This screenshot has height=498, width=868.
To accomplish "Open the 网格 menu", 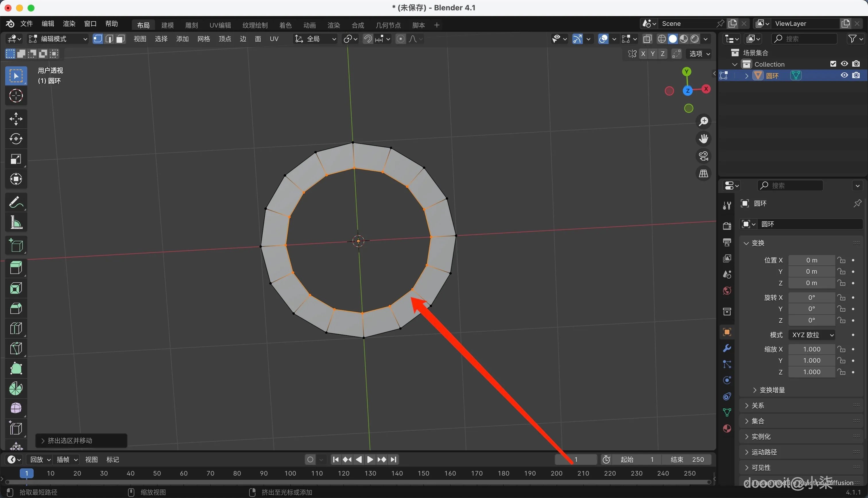I will tap(204, 39).
